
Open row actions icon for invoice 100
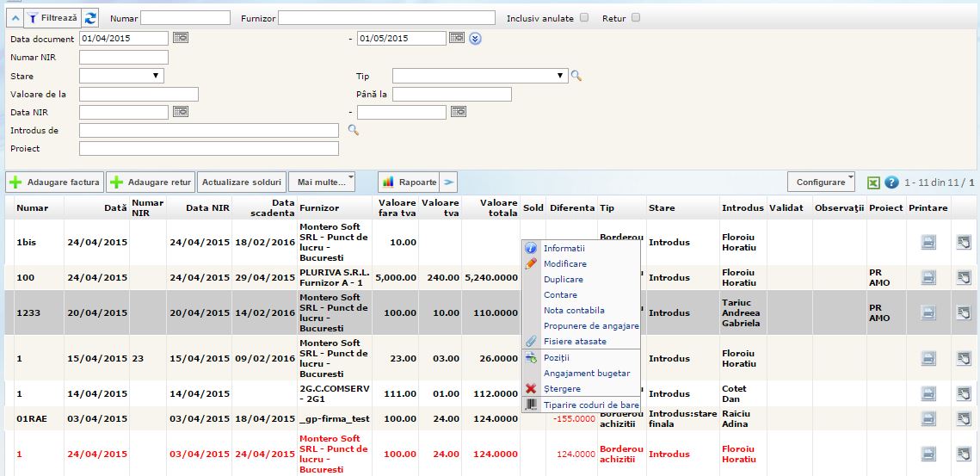point(964,277)
